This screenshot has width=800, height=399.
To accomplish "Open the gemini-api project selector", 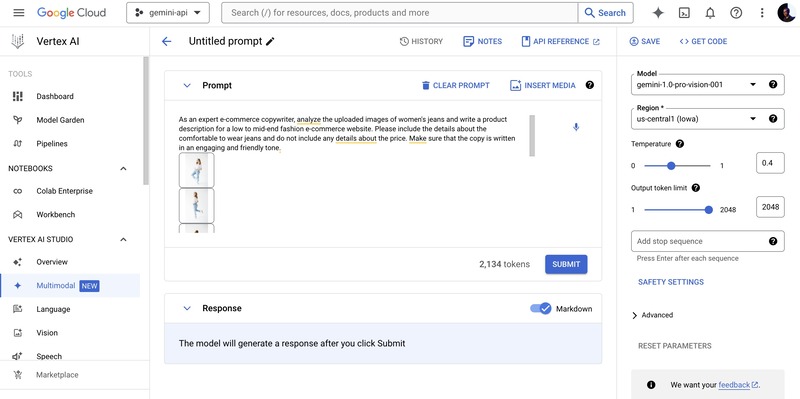I will click(x=168, y=13).
